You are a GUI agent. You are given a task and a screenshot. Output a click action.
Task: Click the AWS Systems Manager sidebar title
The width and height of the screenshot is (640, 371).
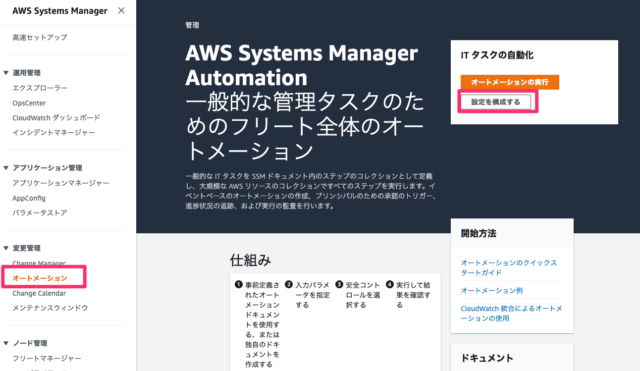tap(60, 11)
